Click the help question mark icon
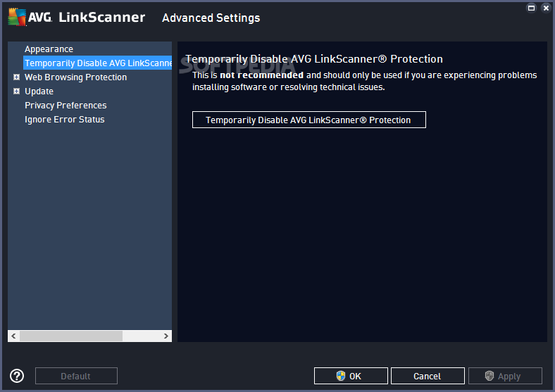Screen dimensions: 555x392 pos(17,376)
